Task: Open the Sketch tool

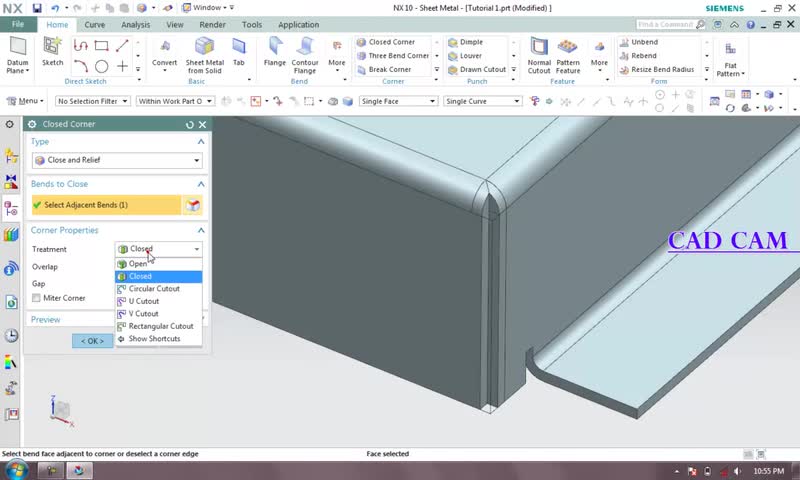Action: pyautogui.click(x=52, y=52)
